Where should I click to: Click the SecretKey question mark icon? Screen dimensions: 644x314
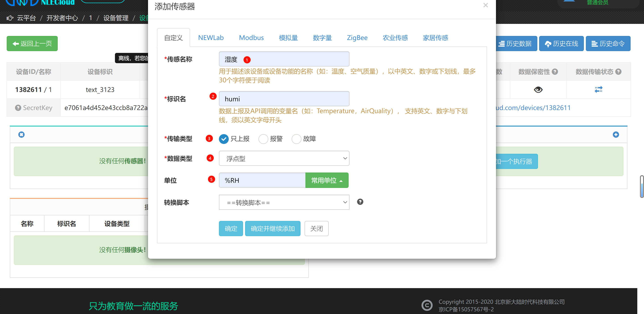[x=18, y=108]
